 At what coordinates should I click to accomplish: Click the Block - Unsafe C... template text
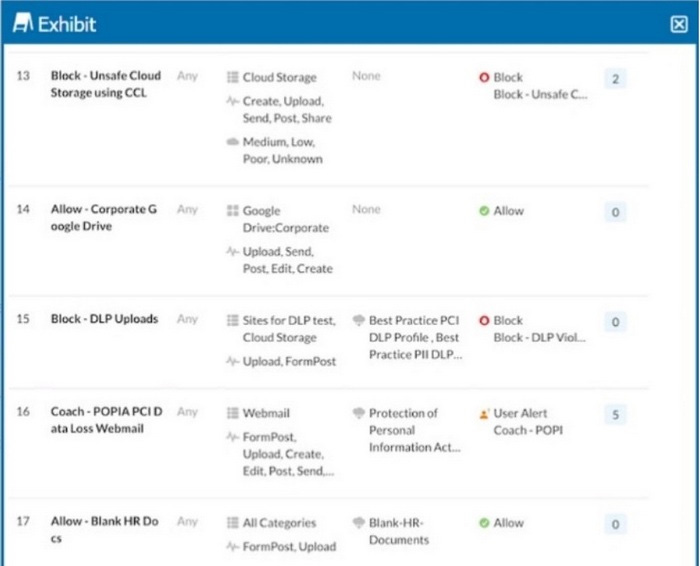(541, 95)
